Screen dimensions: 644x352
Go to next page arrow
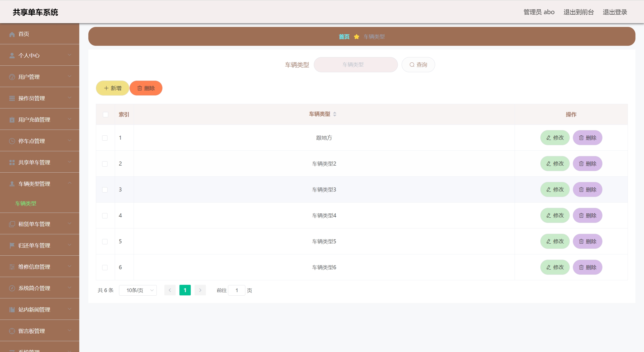200,290
